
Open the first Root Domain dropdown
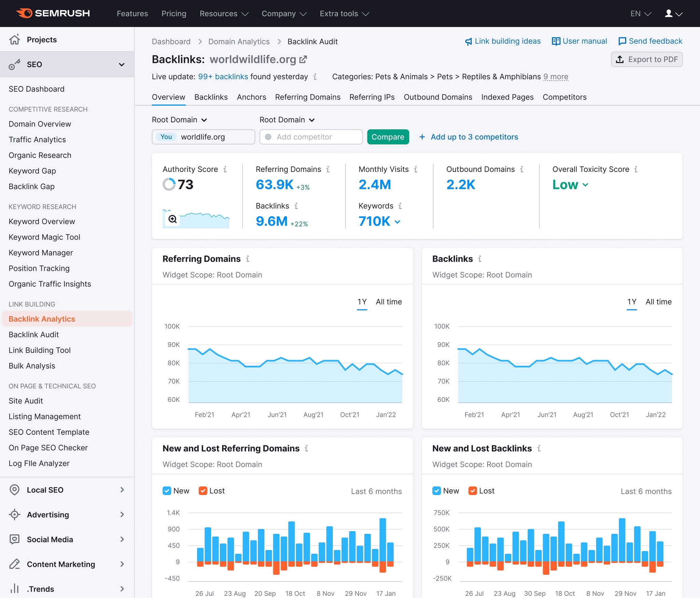coord(179,120)
